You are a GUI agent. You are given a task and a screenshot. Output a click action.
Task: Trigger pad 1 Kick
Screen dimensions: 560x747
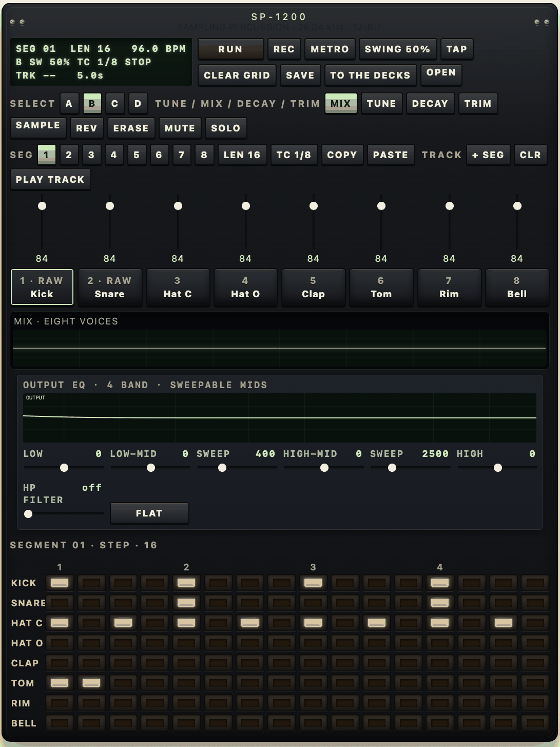pyautogui.click(x=42, y=288)
